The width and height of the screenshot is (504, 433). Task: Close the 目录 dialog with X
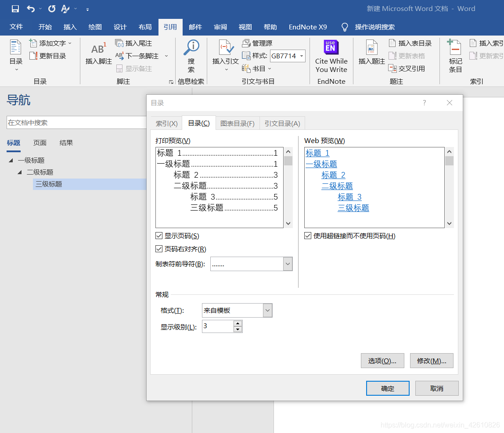[x=450, y=103]
